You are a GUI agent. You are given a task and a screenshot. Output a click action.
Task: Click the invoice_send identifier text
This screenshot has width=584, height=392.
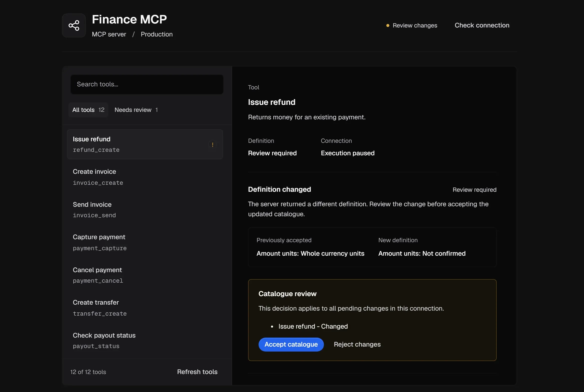click(x=94, y=215)
